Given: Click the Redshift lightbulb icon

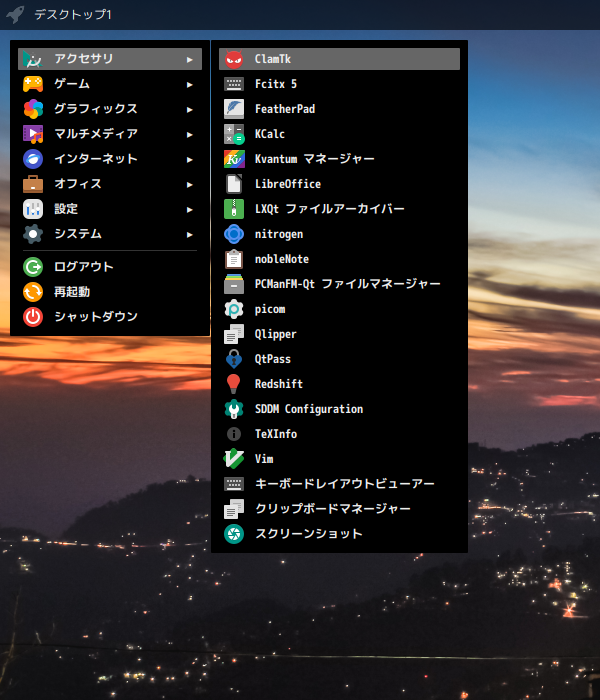Looking at the screenshot, I should [x=234, y=384].
